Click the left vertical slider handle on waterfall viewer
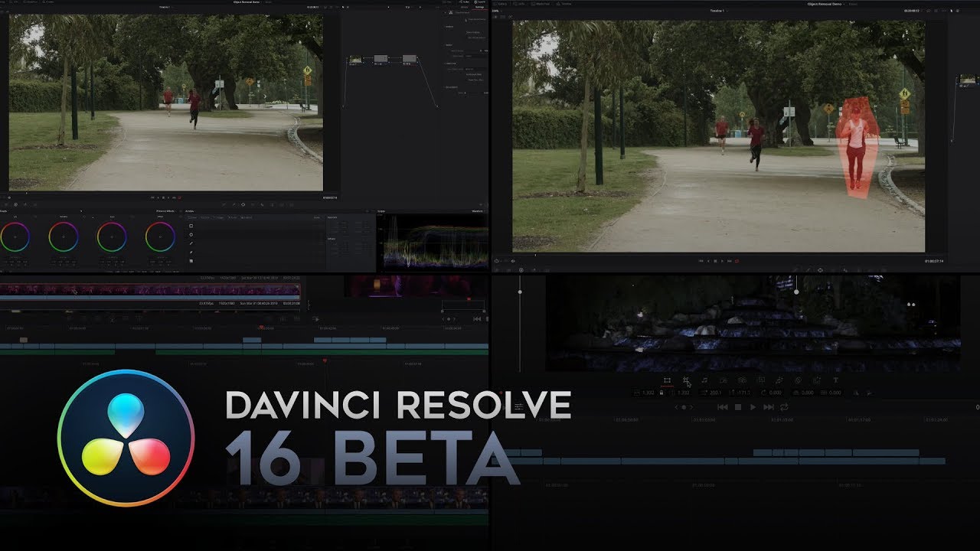 click(x=520, y=291)
